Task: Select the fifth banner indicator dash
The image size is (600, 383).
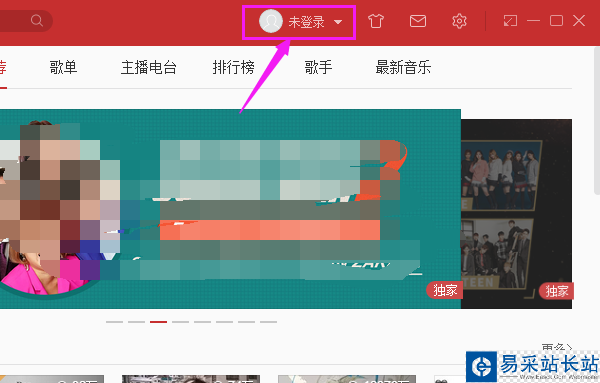Action: tap(202, 322)
